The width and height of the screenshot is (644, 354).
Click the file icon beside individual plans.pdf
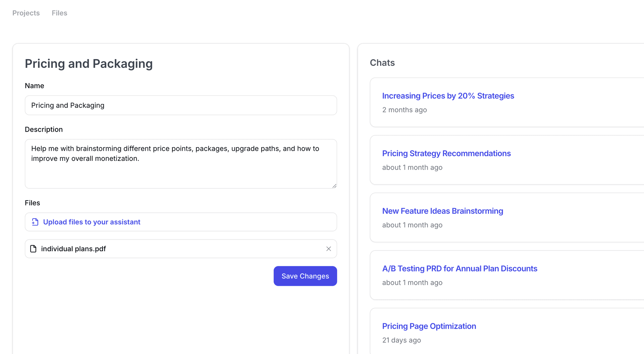pos(33,249)
